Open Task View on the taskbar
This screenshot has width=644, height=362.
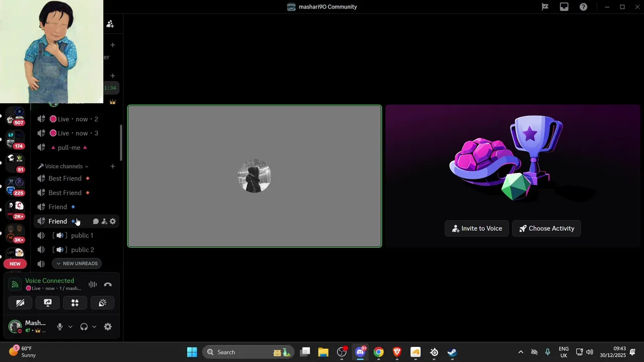(x=305, y=352)
